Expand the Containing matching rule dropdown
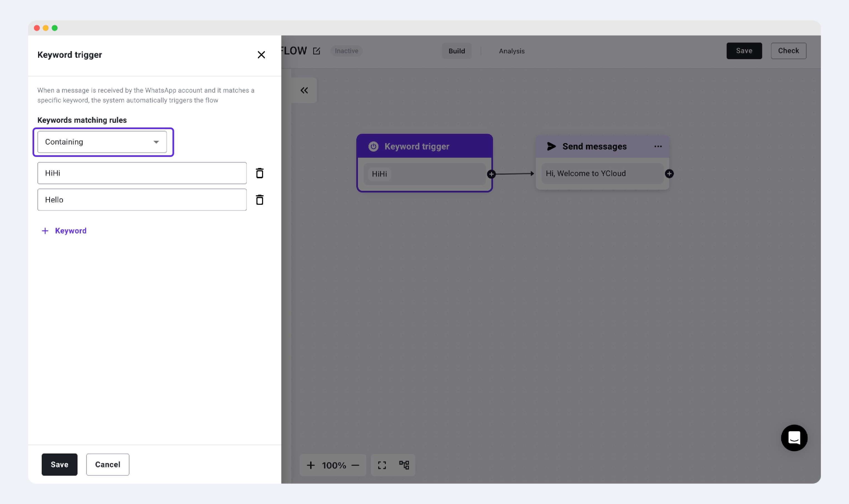The image size is (849, 504). coord(102,142)
